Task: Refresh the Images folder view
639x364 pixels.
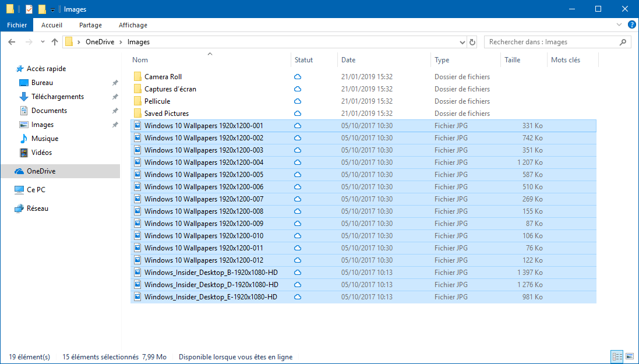Action: [472, 42]
